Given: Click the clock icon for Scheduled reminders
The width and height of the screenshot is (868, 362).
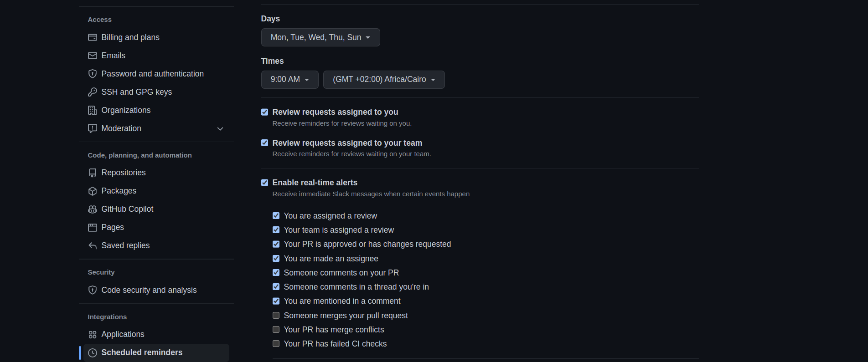Looking at the screenshot, I should coord(93,353).
